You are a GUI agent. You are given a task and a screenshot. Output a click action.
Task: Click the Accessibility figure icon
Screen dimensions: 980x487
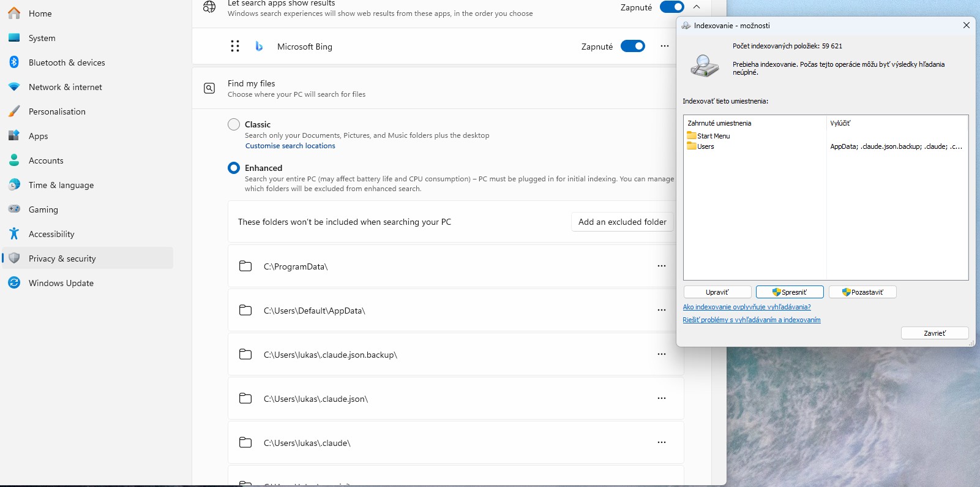tap(14, 234)
